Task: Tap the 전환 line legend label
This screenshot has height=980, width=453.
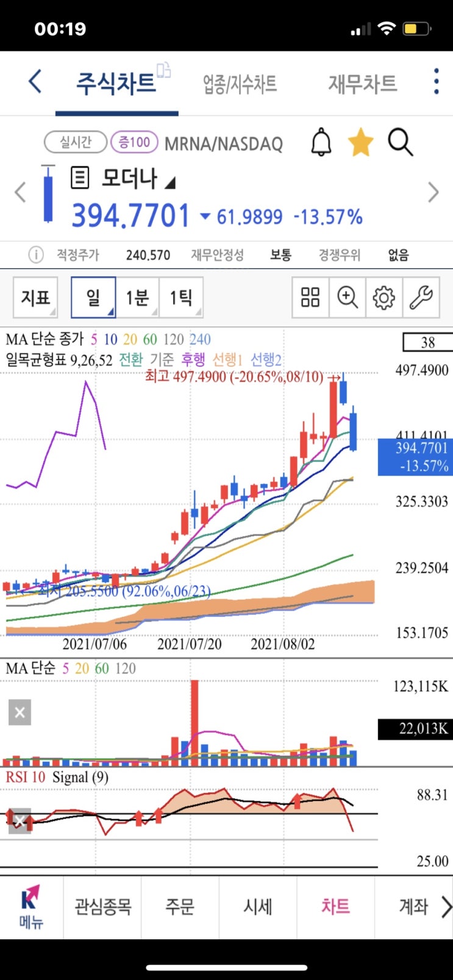Action: tap(130, 360)
